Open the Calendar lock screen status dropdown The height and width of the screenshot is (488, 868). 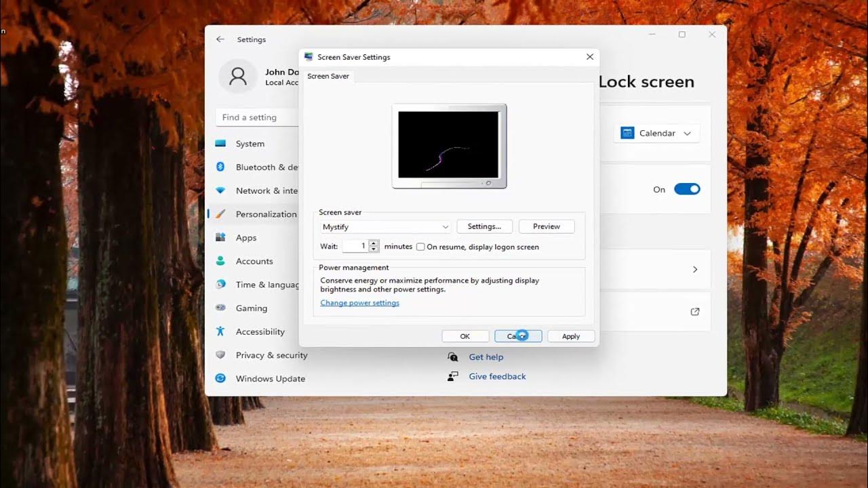click(x=656, y=133)
